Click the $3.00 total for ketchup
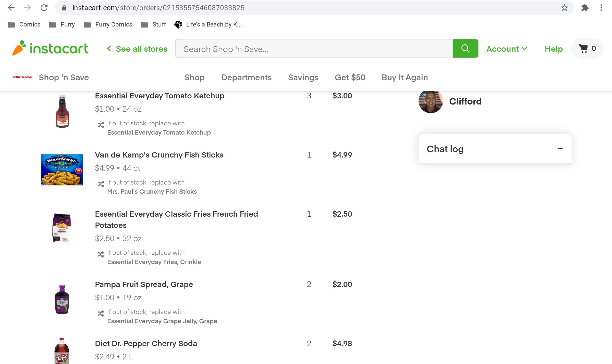This screenshot has width=612, height=364. tap(342, 96)
